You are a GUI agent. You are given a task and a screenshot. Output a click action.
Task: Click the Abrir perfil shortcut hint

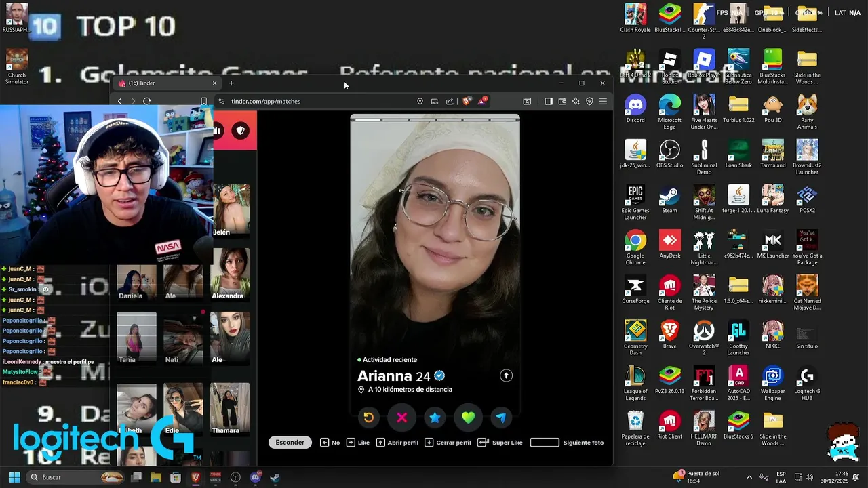click(x=397, y=443)
